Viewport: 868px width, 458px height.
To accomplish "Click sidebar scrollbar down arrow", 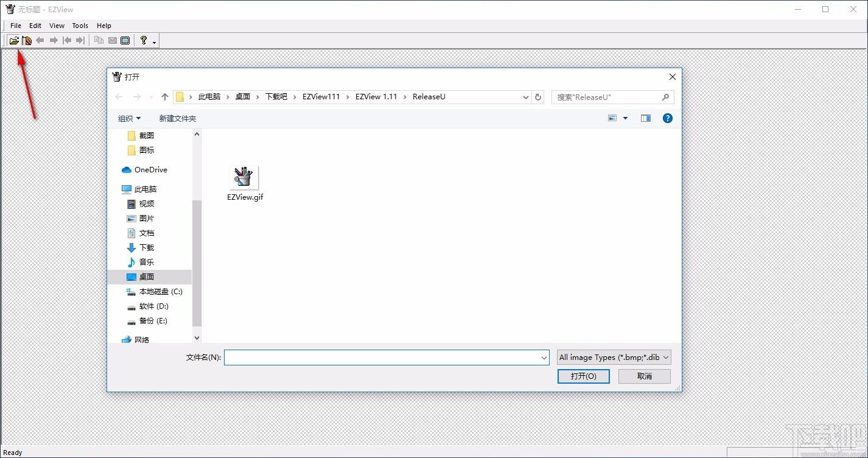I will tap(197, 337).
